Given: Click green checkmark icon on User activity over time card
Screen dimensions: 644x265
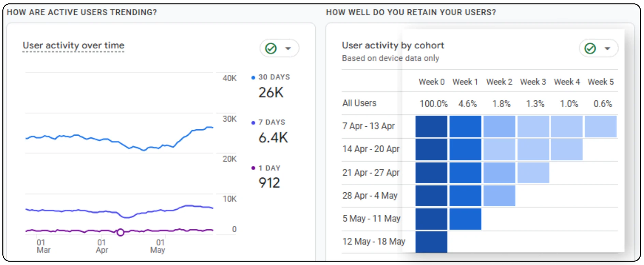Looking at the screenshot, I should [271, 48].
